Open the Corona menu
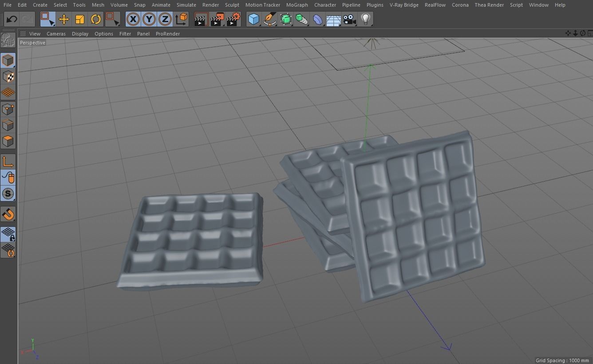This screenshot has width=593, height=364. click(x=460, y=5)
